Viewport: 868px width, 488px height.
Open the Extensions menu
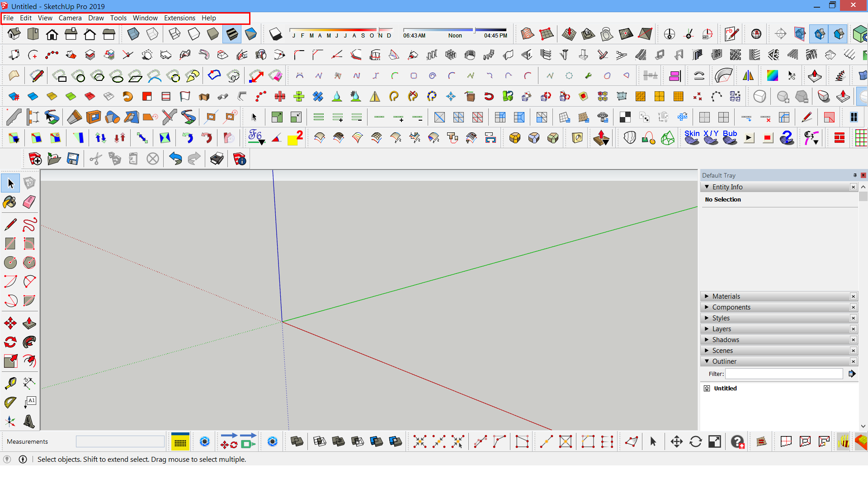point(179,18)
